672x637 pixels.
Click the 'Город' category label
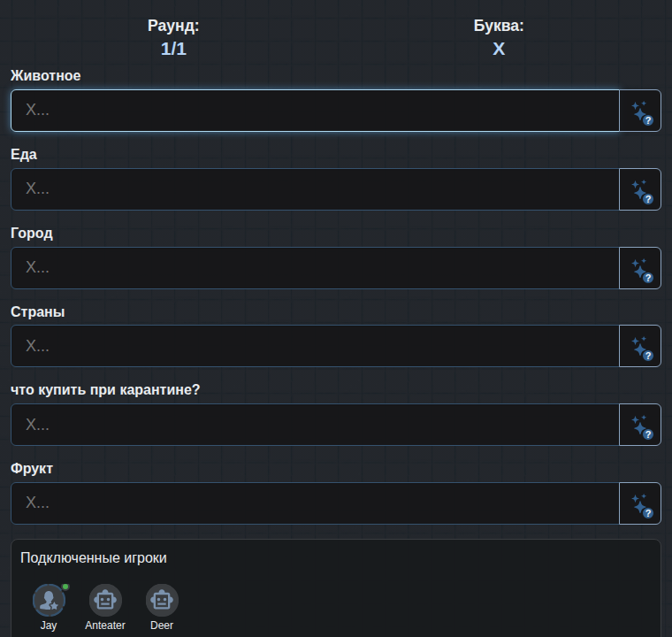[32, 234]
